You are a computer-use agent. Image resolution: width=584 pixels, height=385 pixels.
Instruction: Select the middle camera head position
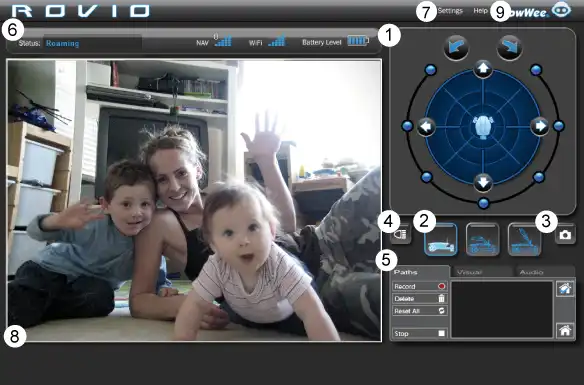[482, 239]
